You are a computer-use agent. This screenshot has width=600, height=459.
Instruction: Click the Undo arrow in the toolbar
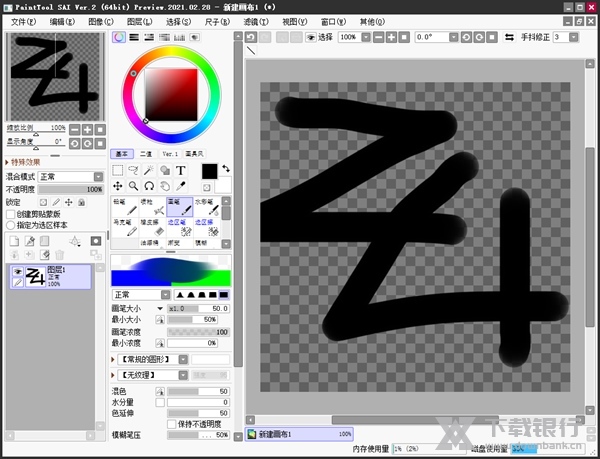251,37
